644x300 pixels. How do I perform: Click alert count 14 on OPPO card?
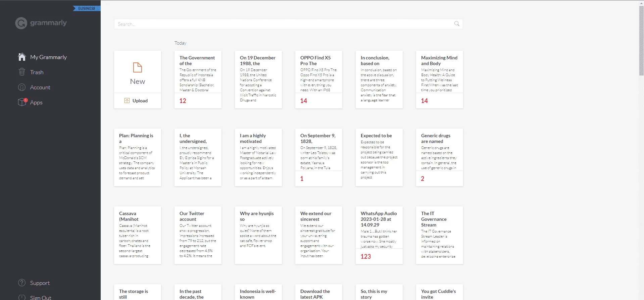pos(303,101)
